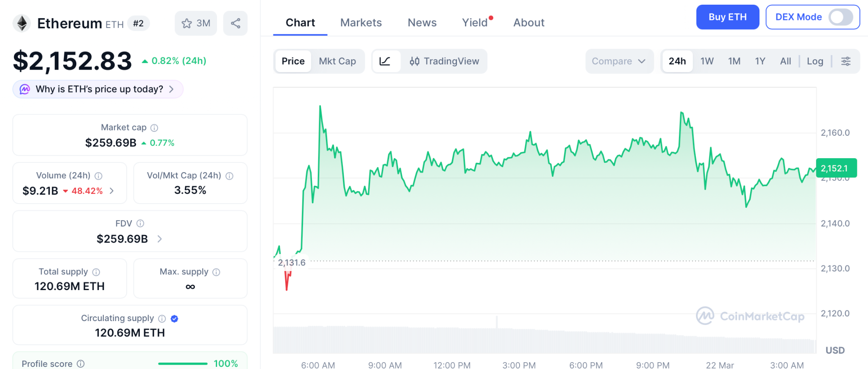The image size is (868, 369).
Task: Click the Max. supply info icon
Action: click(x=216, y=272)
